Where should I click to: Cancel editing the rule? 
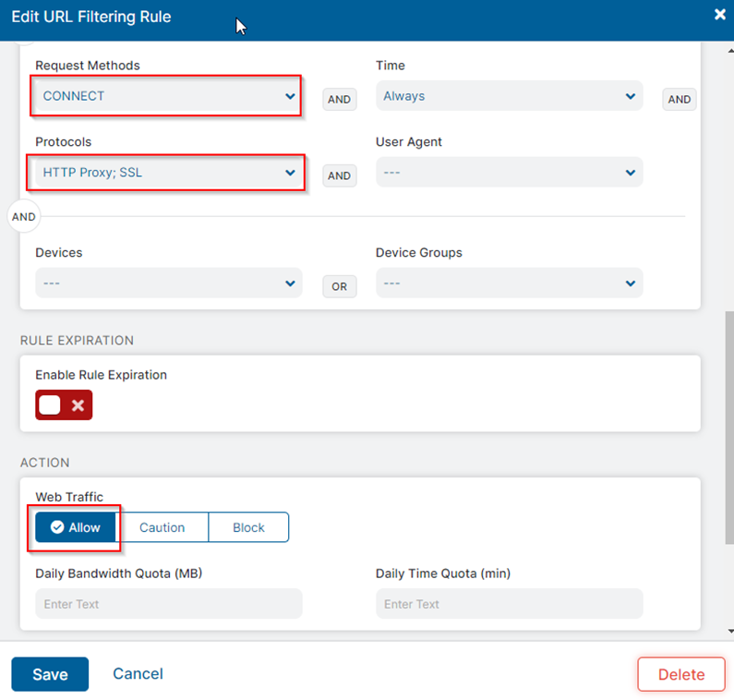pyautogui.click(x=138, y=674)
